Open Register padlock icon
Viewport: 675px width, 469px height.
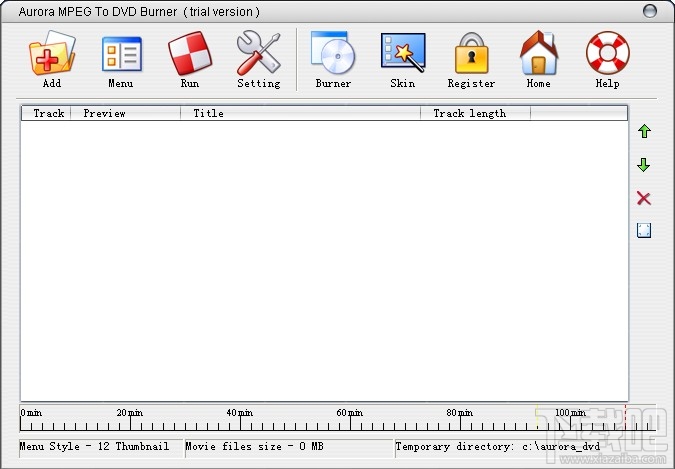coord(471,53)
